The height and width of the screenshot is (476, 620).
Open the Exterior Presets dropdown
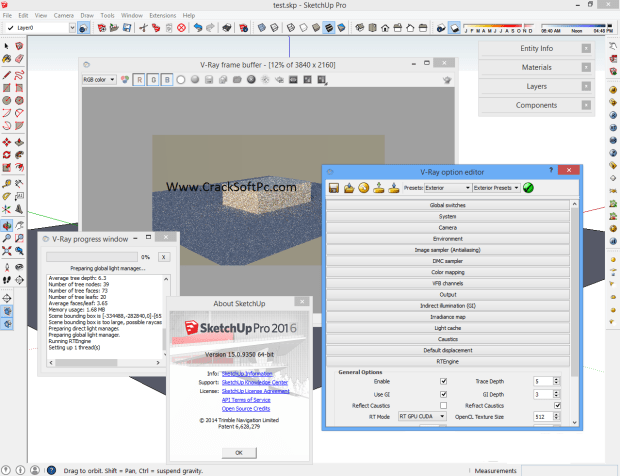click(496, 188)
